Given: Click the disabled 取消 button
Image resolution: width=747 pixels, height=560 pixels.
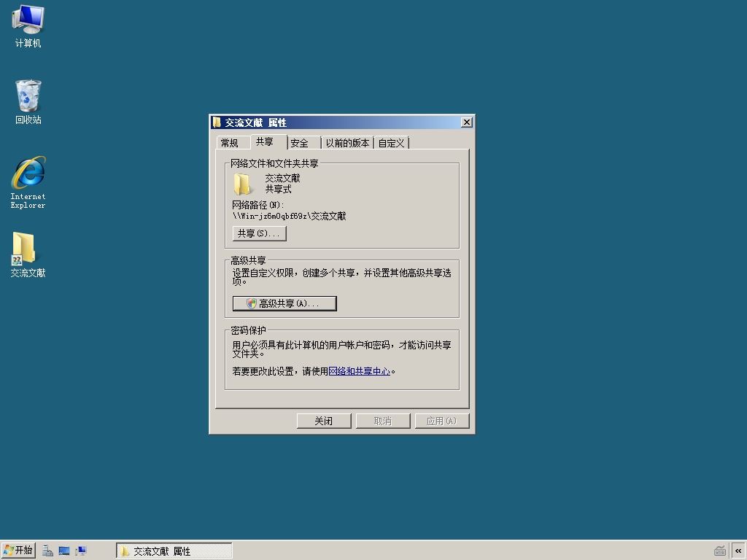Looking at the screenshot, I should click(383, 421).
